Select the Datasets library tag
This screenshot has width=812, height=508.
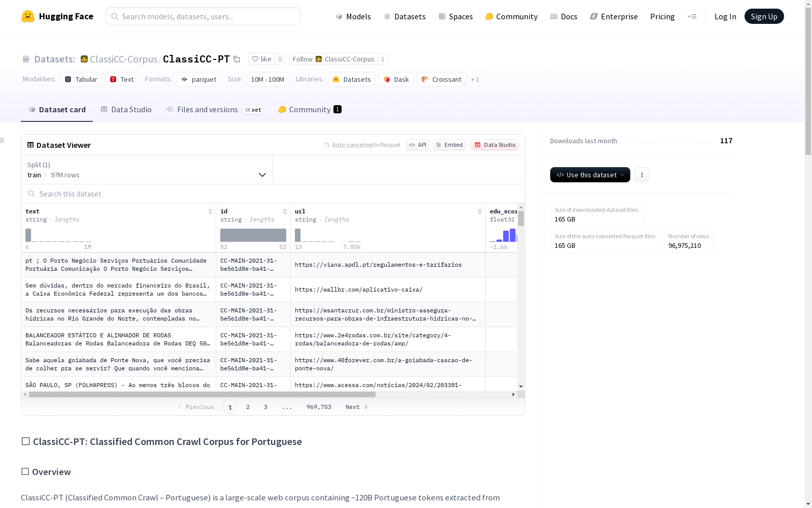pyautogui.click(x=352, y=79)
